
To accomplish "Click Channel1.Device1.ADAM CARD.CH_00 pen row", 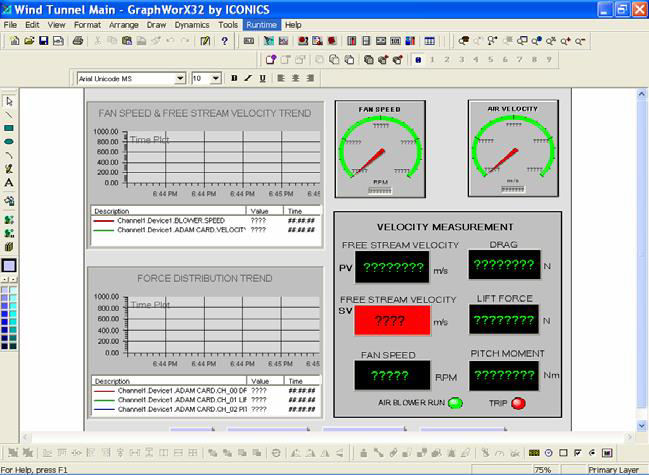I will (x=206, y=391).
